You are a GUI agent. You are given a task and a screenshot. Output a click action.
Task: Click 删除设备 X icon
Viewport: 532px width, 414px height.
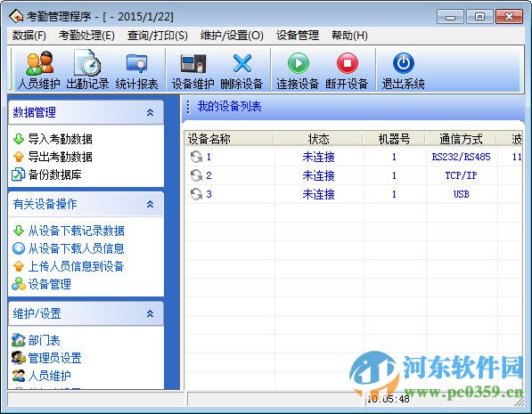tap(241, 63)
